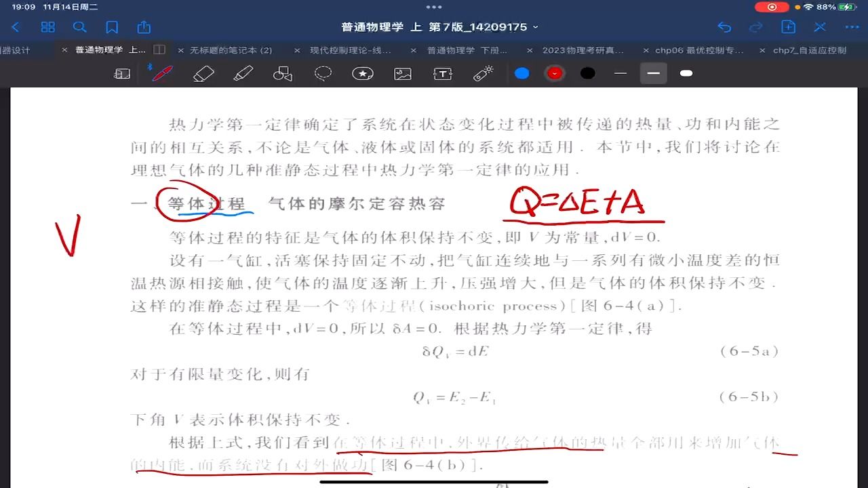Switch to the 2023物理考研真 tab
The height and width of the screenshot is (488, 868).
[583, 50]
